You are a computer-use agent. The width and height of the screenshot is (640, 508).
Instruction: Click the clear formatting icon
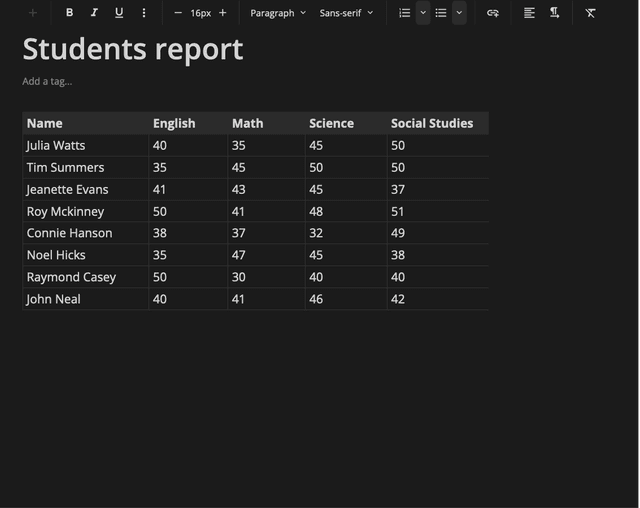[590, 13]
